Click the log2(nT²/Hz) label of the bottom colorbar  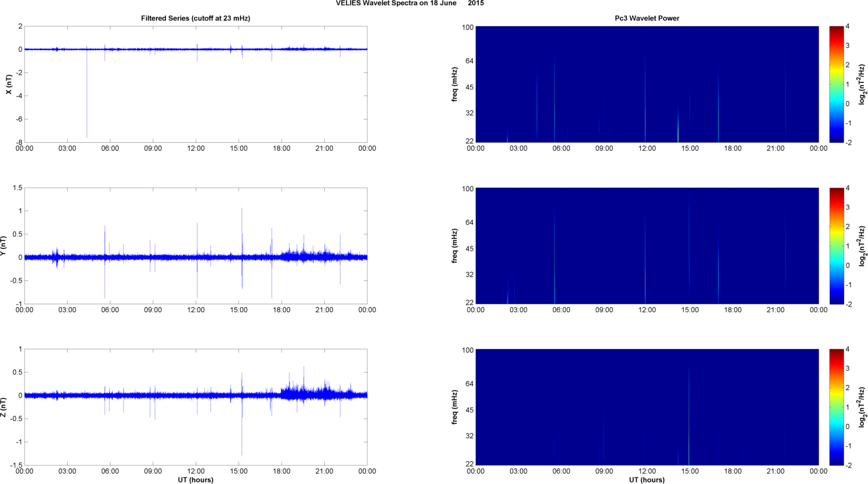(862, 407)
